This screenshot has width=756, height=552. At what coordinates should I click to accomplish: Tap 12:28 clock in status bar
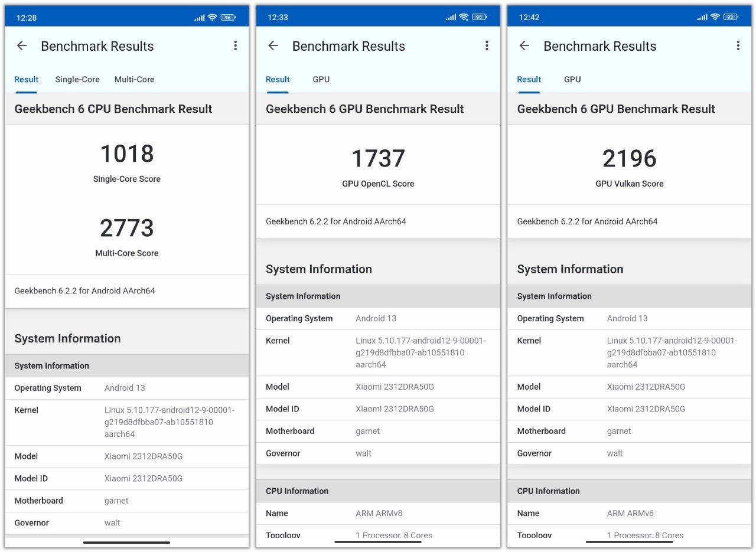(27, 18)
